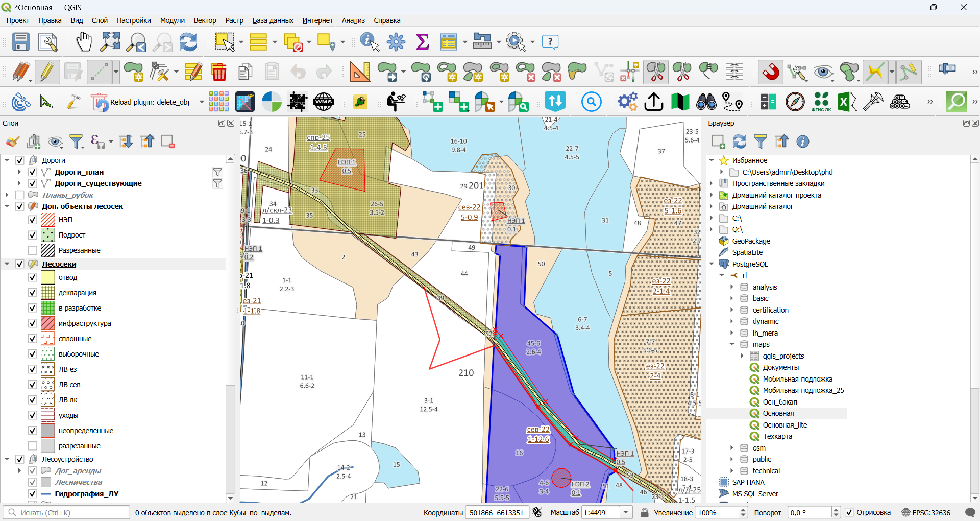Screen dimensions: 980x521
Task: Uncheck the Дороги group checkbox
Action: tap(20, 160)
